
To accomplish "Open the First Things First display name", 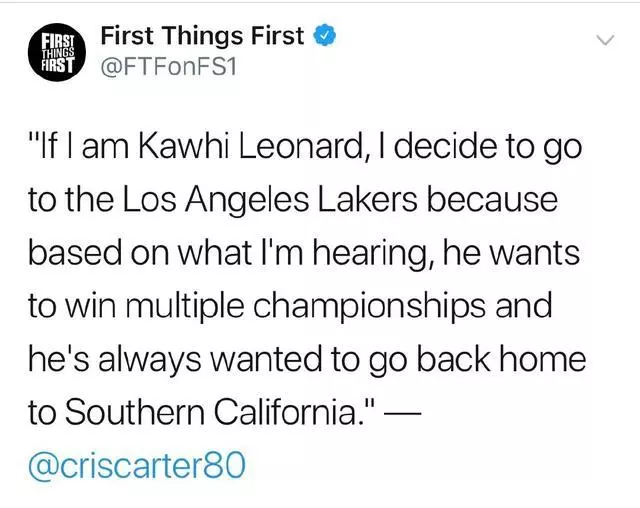I will pyautogui.click(x=202, y=36).
